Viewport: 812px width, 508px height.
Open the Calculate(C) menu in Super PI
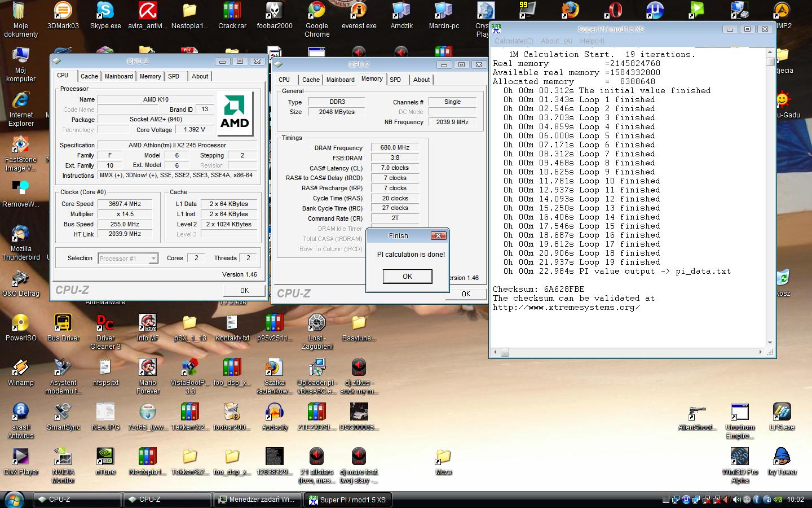pos(513,41)
